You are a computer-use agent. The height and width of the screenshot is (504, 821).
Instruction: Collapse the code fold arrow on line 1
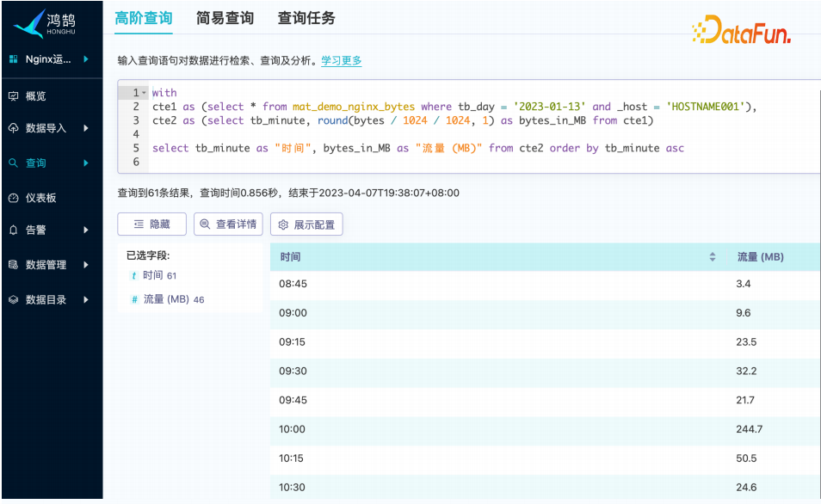coord(144,93)
